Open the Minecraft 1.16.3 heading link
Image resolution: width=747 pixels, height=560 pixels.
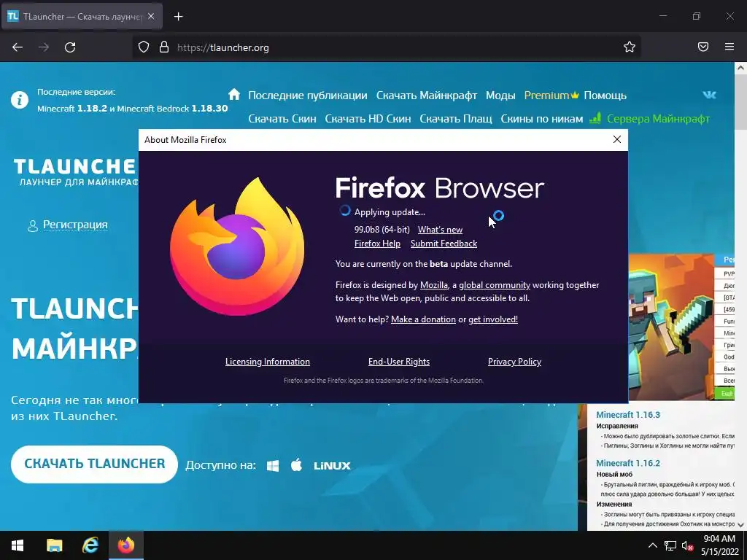tap(628, 415)
